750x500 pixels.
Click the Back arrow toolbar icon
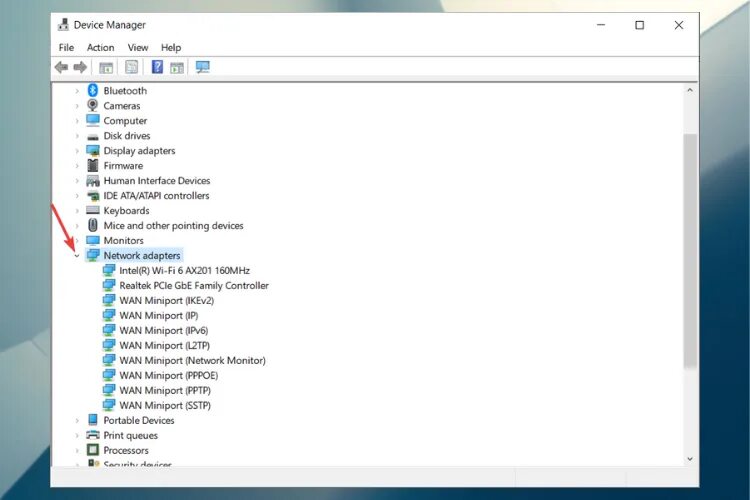coord(61,67)
